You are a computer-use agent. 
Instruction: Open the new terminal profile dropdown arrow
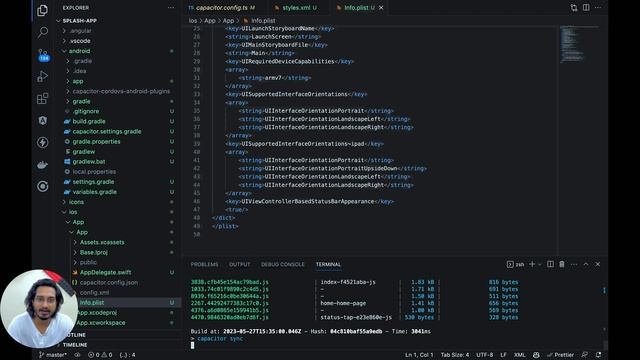click(x=540, y=264)
